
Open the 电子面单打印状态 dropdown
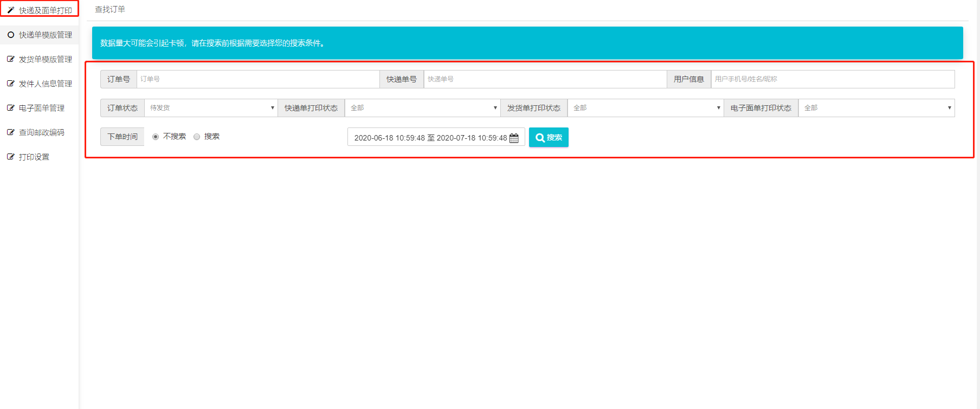(x=876, y=108)
